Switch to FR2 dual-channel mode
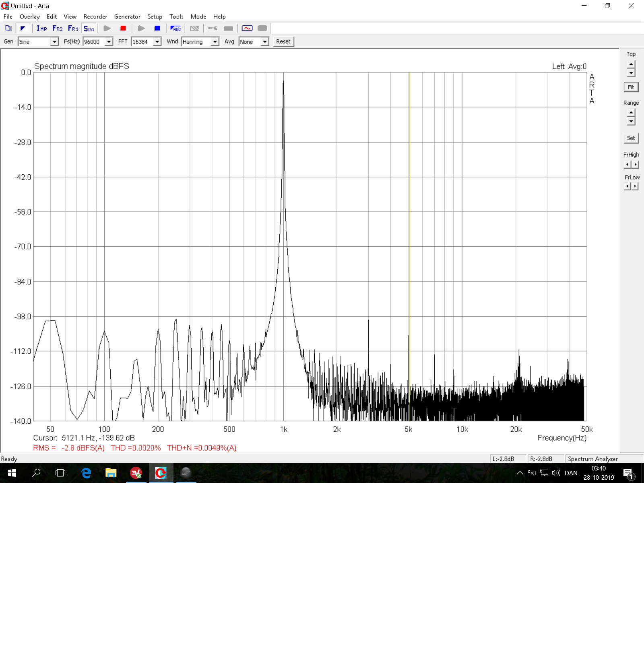This screenshot has width=644, height=660. [58, 28]
